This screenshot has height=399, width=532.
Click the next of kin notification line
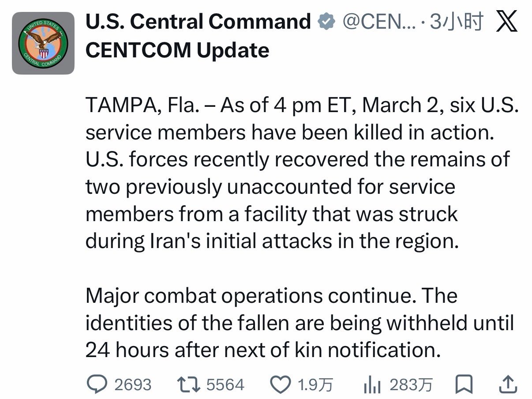click(x=263, y=350)
